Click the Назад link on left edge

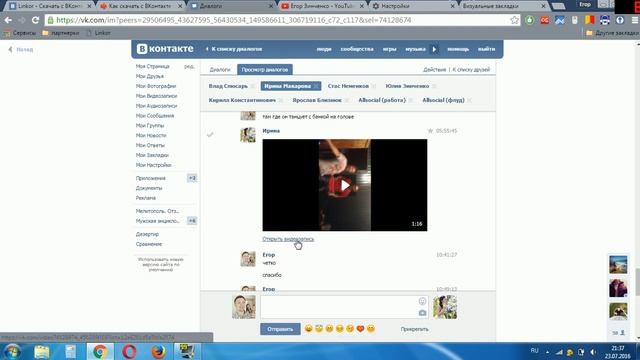(x=21, y=49)
